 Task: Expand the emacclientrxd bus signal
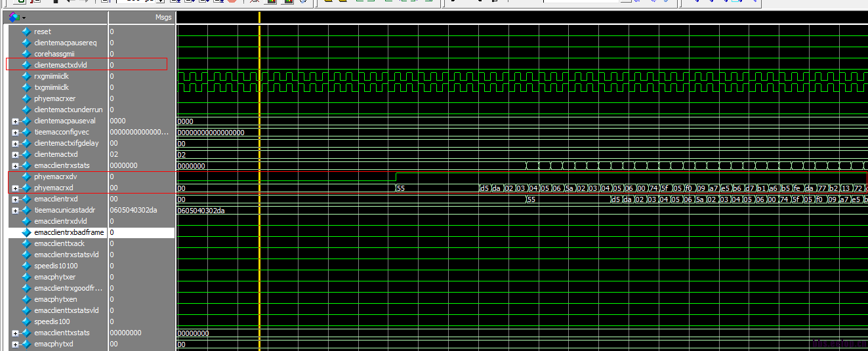pyautogui.click(x=14, y=199)
